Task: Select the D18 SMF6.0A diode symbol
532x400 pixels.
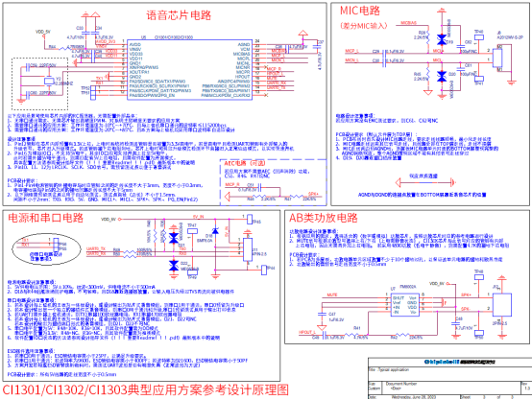Action: coord(215,231)
